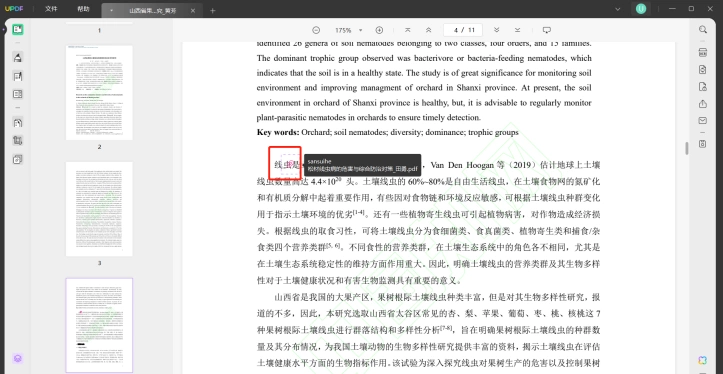The width and height of the screenshot is (723, 374).
Task: Select the highlighted page 4 thumbnail
Action: point(99,325)
